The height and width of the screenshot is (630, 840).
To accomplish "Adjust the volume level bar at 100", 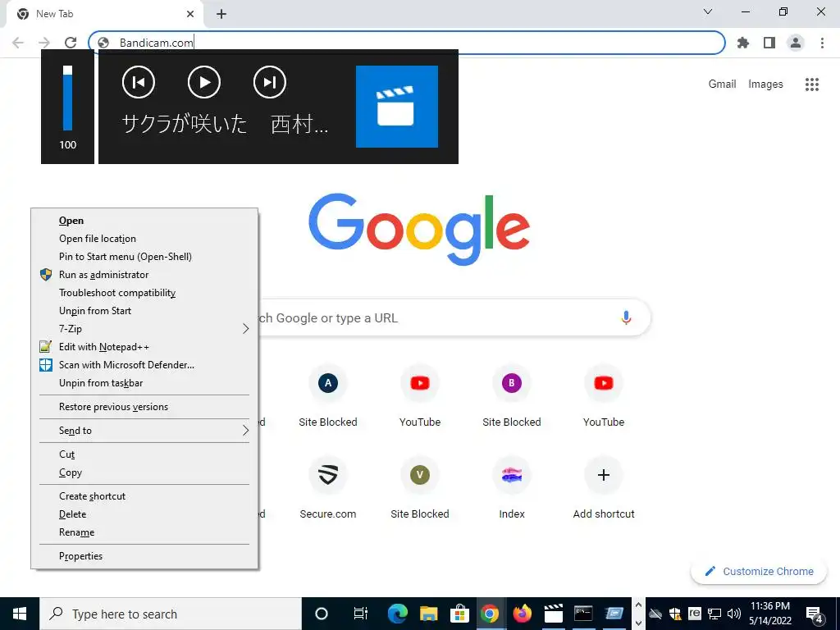I will tap(67, 98).
